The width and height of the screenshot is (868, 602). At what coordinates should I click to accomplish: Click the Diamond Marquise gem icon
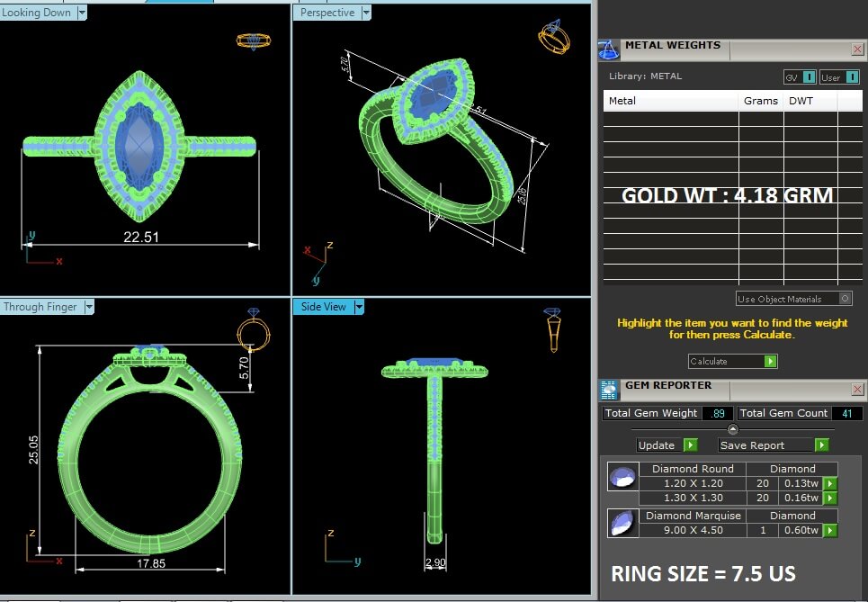[619, 524]
